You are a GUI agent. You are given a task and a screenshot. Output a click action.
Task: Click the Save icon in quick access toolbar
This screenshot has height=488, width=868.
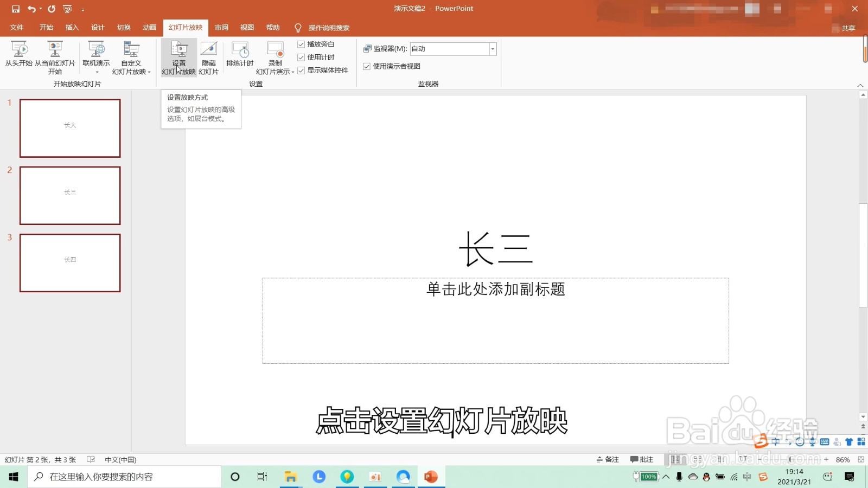pyautogui.click(x=16, y=9)
